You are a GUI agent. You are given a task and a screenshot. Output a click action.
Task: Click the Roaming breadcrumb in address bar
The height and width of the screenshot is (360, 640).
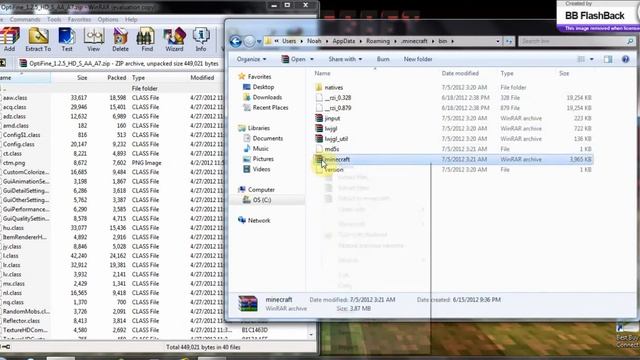click(x=378, y=41)
